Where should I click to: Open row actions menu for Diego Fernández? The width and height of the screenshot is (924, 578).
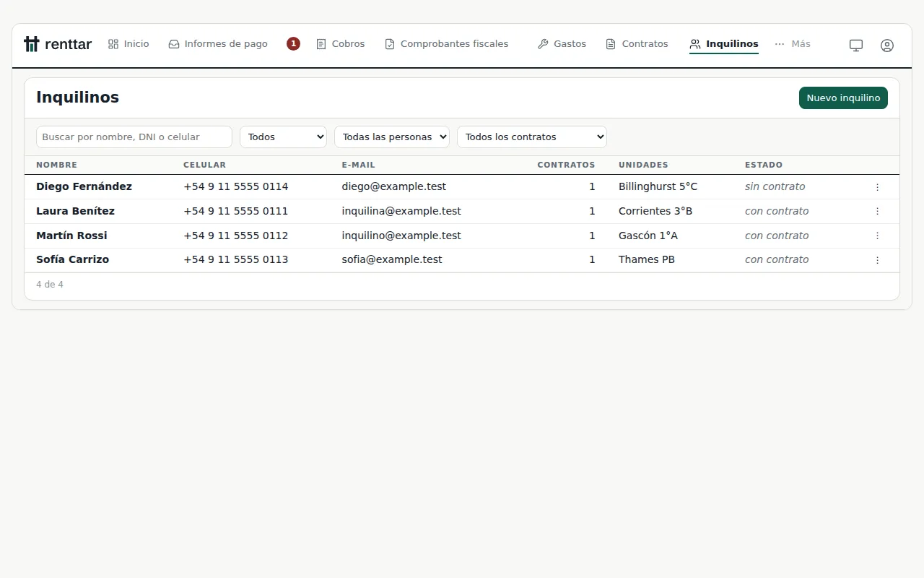click(x=877, y=187)
